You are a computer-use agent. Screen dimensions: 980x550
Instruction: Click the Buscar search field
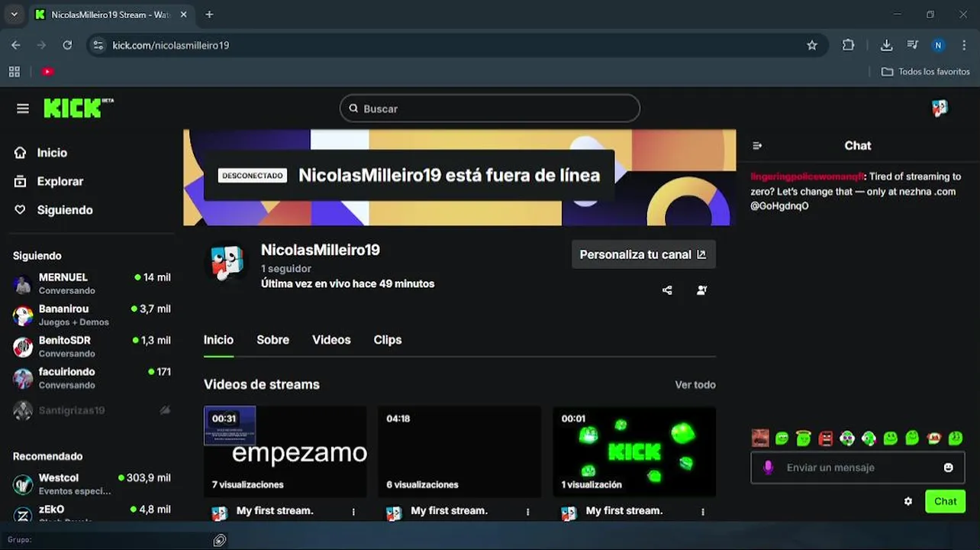(489, 108)
